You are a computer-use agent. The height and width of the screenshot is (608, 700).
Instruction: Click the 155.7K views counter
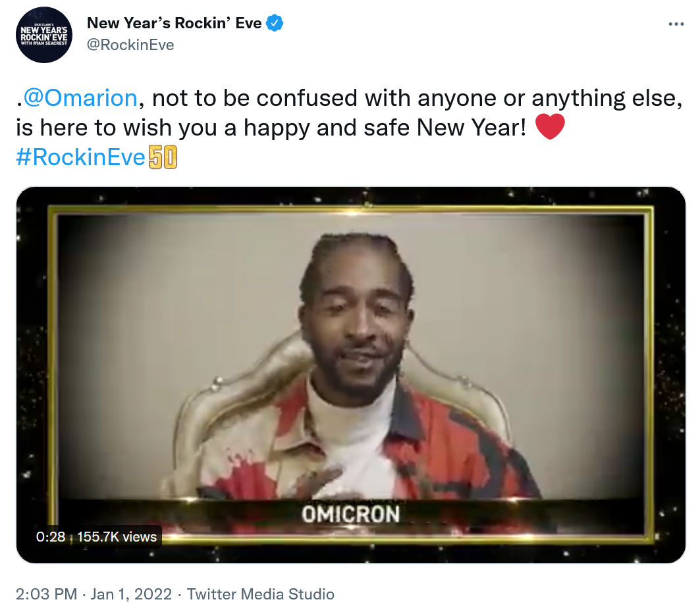click(x=117, y=537)
